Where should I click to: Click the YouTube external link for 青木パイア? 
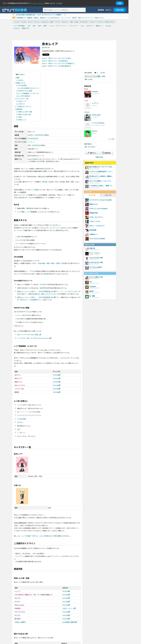(x=56, y=378)
